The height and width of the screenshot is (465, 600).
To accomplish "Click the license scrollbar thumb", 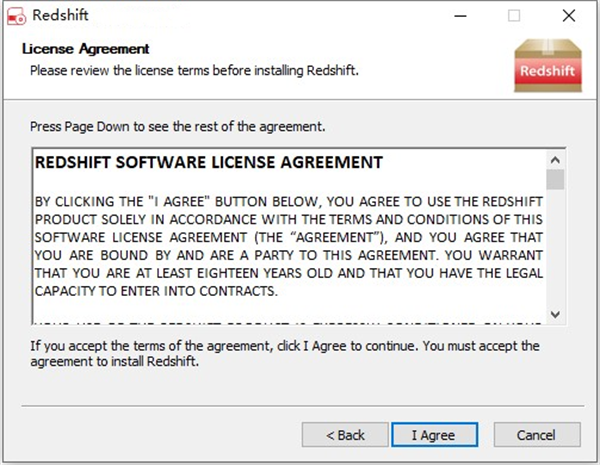I will tap(555, 179).
